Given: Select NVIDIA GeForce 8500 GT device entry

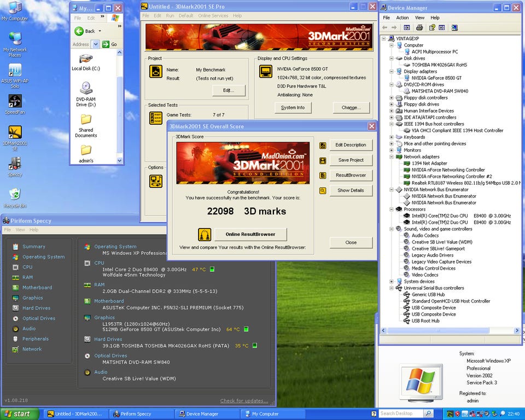Looking at the screenshot, I should tap(436, 78).
